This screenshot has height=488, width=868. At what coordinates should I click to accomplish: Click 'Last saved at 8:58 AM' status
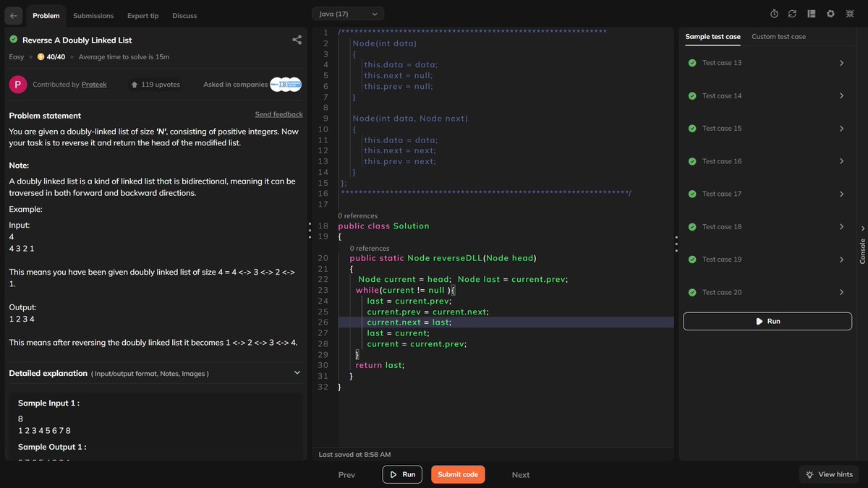[x=354, y=455]
